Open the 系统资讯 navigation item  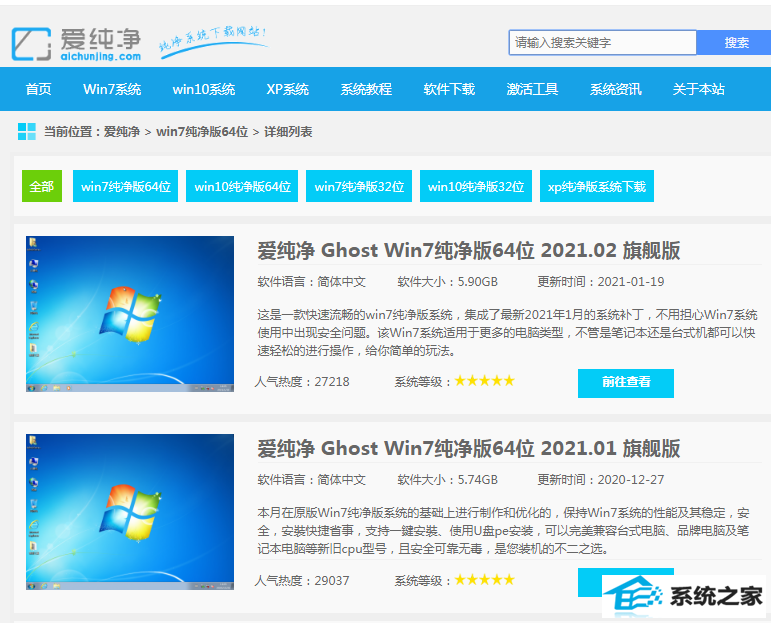[x=616, y=89]
